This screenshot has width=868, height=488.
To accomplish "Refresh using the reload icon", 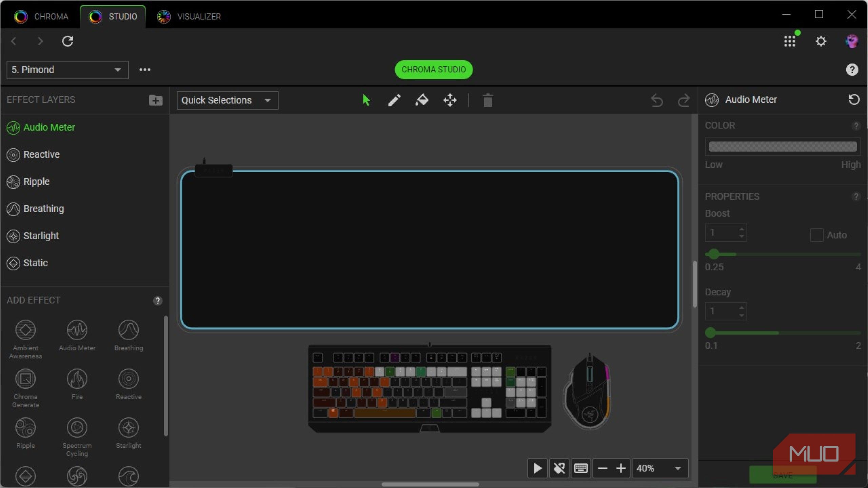I will point(67,41).
